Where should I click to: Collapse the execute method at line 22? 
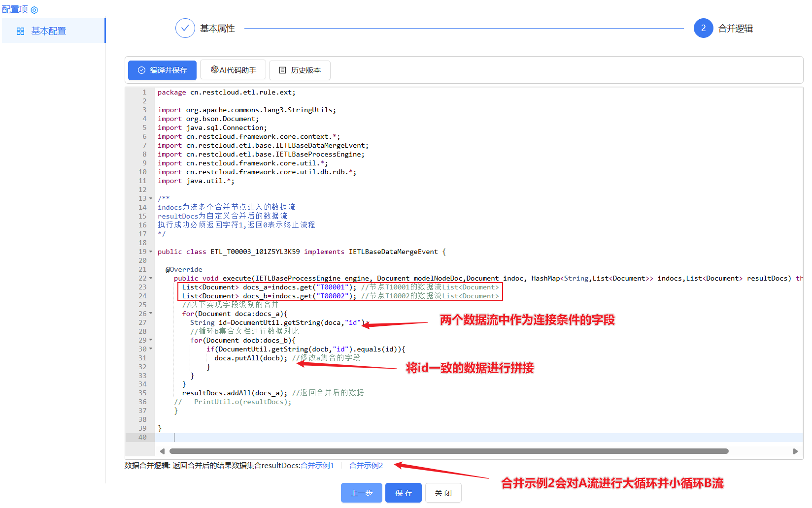coord(151,279)
